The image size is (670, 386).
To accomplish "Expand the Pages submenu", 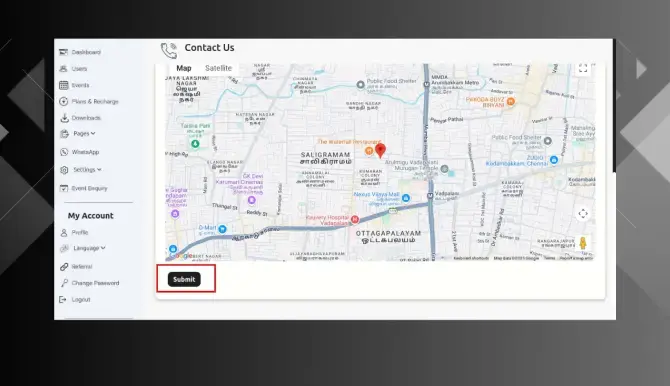I will pos(84,133).
